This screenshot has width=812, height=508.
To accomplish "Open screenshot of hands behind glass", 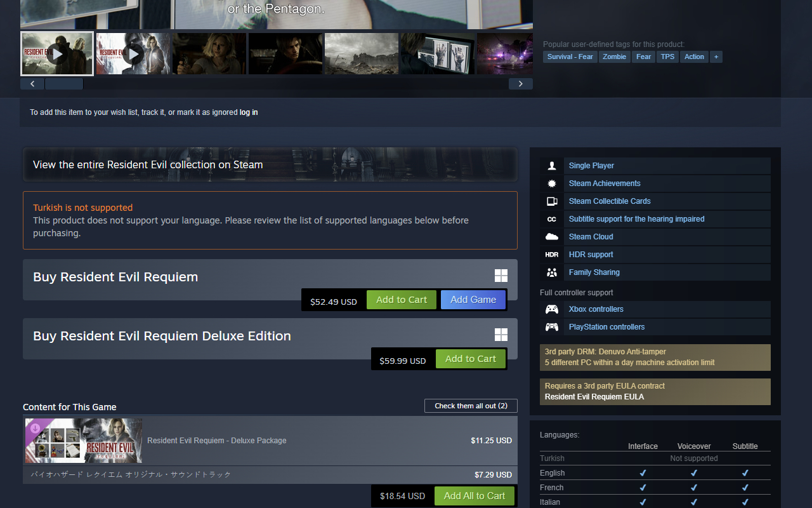I will coord(438,54).
